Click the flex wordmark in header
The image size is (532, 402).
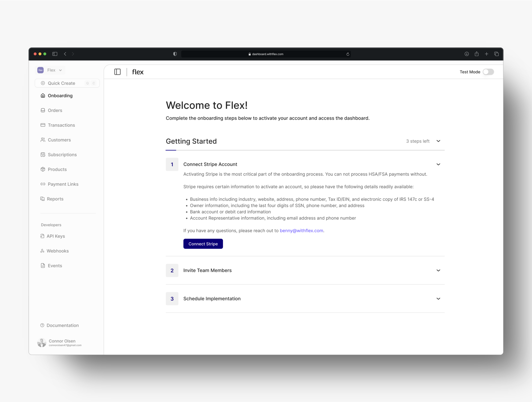pyautogui.click(x=138, y=72)
